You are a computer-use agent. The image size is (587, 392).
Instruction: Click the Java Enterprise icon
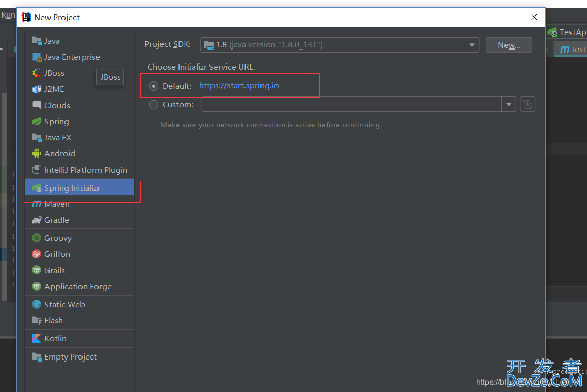(37, 57)
